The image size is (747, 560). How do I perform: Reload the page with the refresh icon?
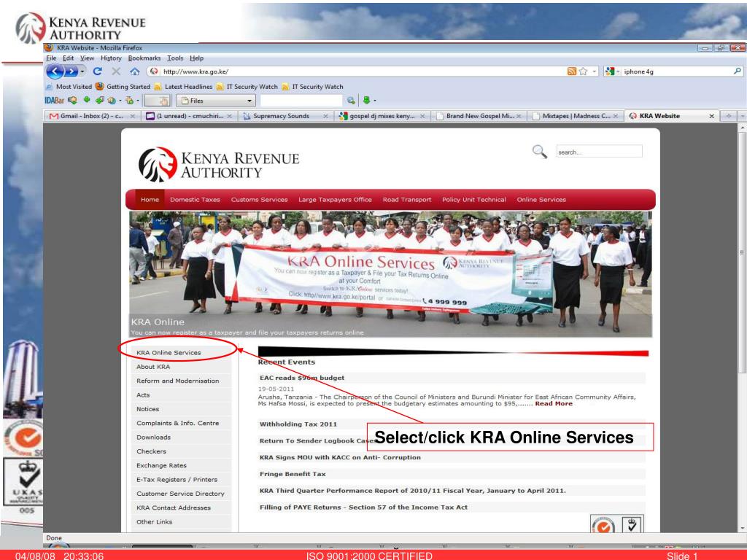pyautogui.click(x=97, y=71)
